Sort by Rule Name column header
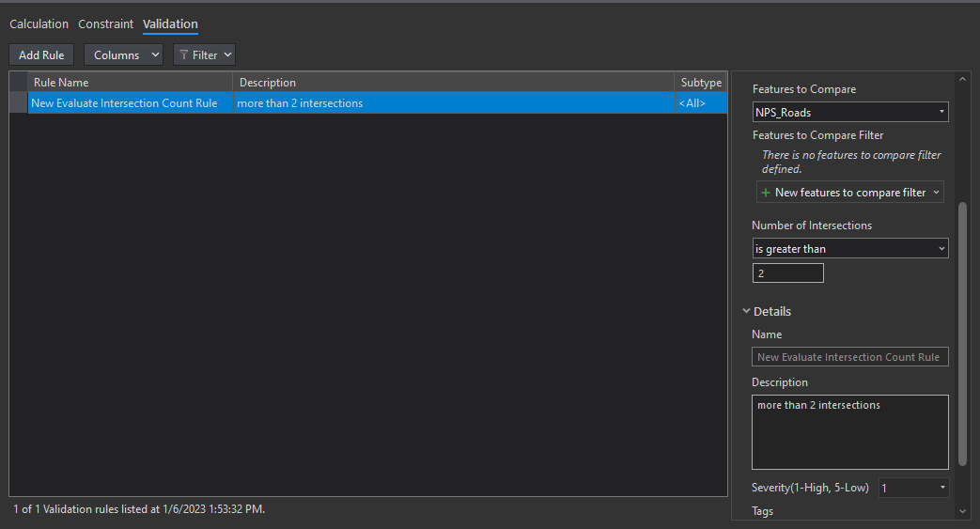The width and height of the screenshot is (980, 529). point(130,83)
